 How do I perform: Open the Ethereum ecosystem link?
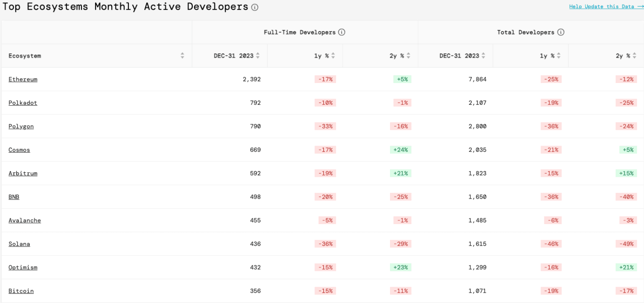coord(23,79)
